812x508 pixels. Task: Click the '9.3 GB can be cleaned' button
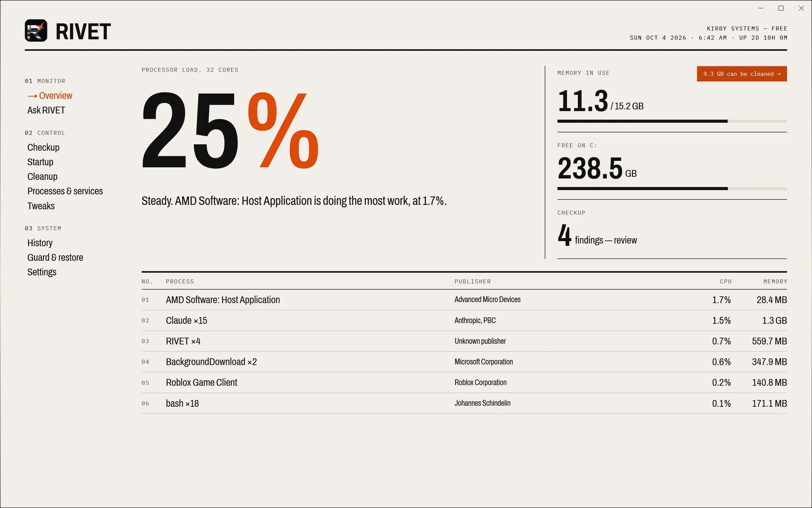(x=742, y=74)
